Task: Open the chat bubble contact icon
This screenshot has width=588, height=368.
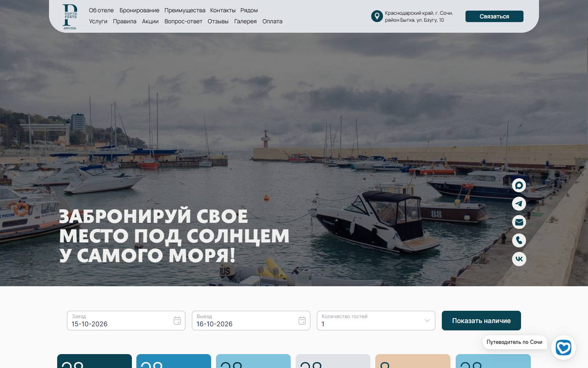Action: coord(519,185)
